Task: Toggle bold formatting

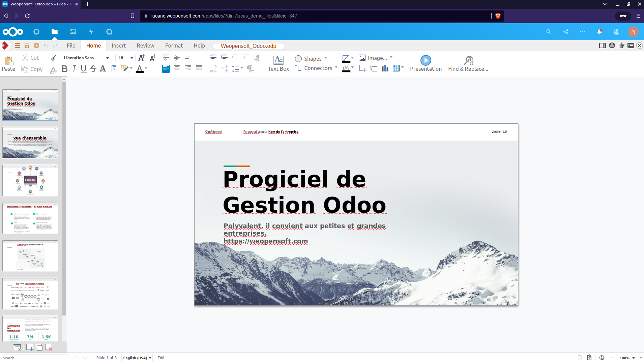Action: [64, 69]
